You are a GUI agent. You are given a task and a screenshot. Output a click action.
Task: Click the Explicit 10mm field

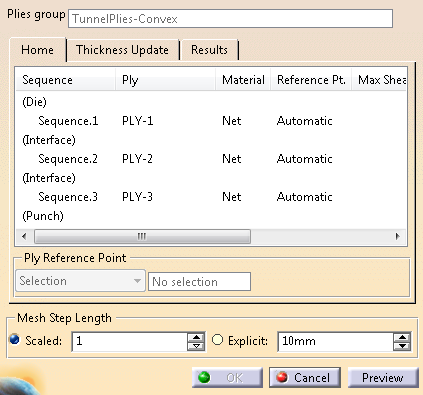(335, 341)
